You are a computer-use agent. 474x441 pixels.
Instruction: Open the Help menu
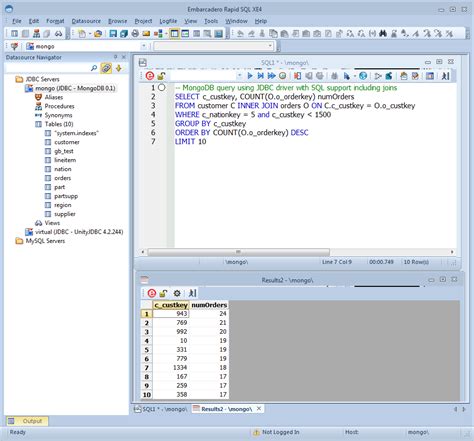tap(261, 21)
